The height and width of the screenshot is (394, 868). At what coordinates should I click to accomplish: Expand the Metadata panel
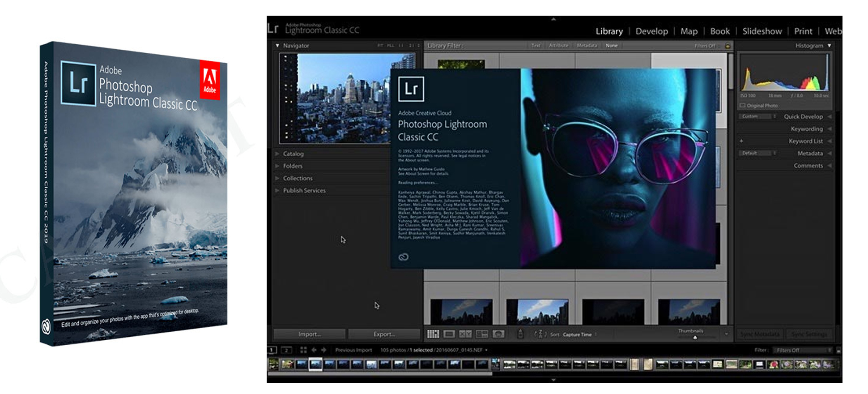click(x=829, y=153)
